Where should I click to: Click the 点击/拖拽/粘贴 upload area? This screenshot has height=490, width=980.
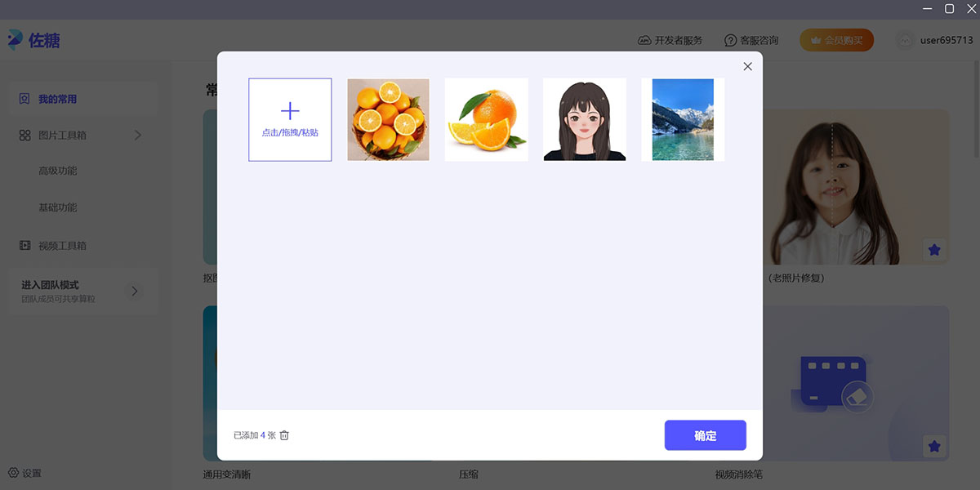[x=290, y=119]
